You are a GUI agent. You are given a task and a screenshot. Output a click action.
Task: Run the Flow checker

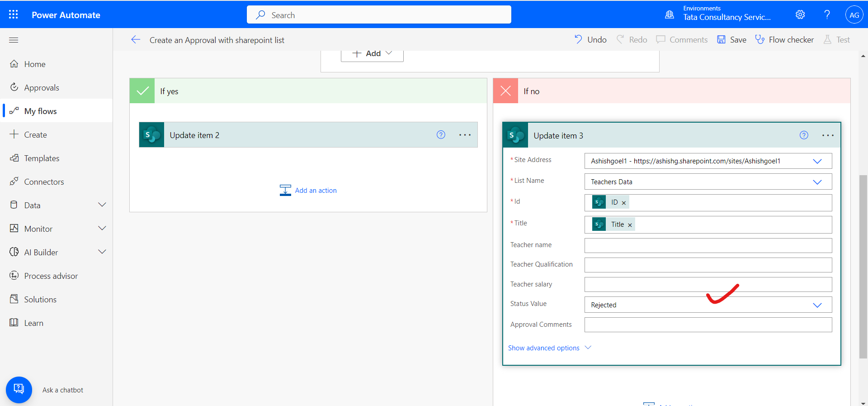[x=785, y=40]
